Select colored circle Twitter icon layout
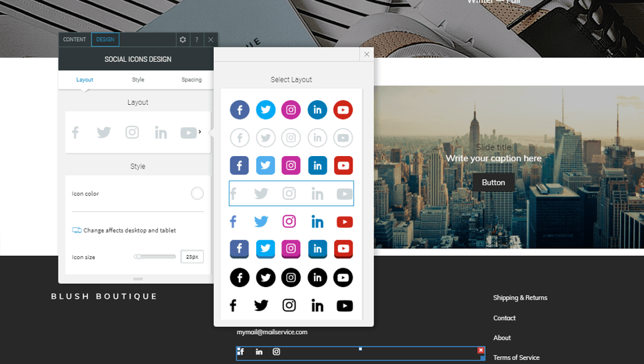Screen dimensions: 644x364 (x=266, y=110)
